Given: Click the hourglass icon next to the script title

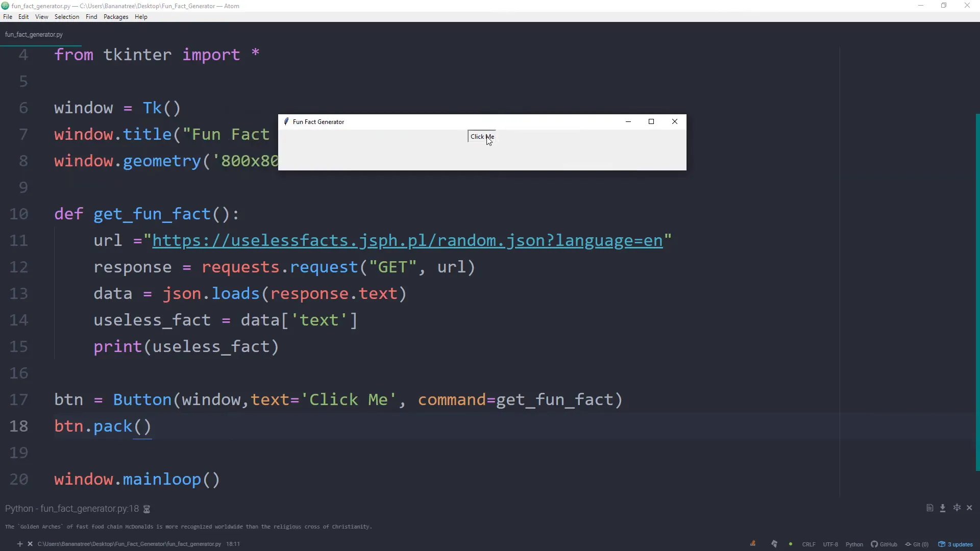Looking at the screenshot, I should point(146,509).
